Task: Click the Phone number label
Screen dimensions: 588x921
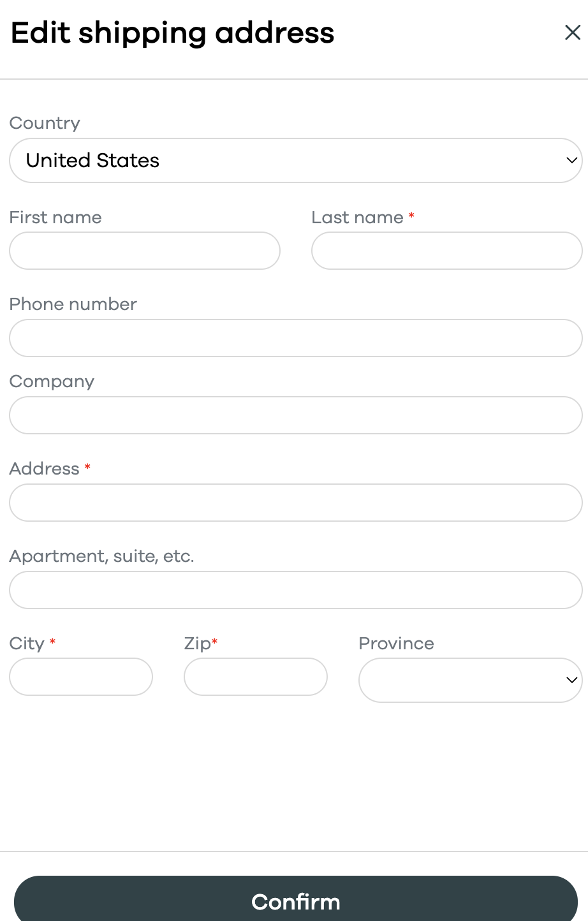Action: pos(73,304)
